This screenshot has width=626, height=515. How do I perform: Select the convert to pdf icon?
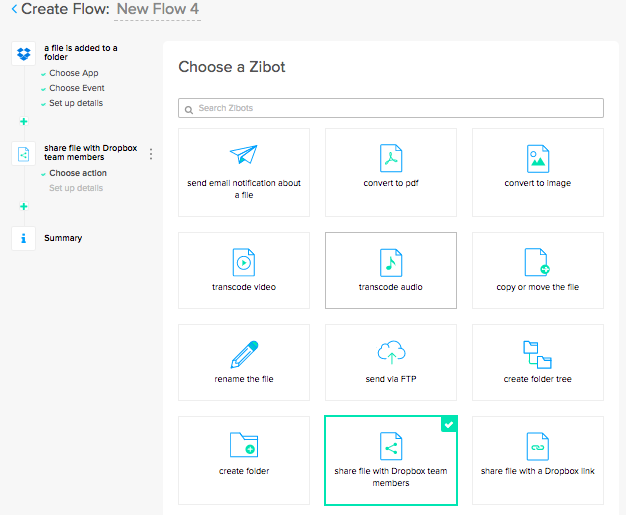click(390, 158)
